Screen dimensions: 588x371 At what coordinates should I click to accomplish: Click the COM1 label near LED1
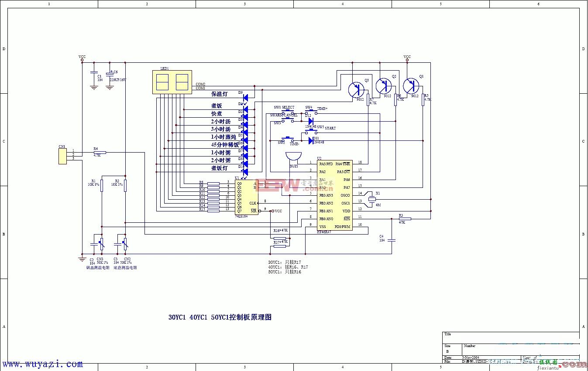coord(200,88)
